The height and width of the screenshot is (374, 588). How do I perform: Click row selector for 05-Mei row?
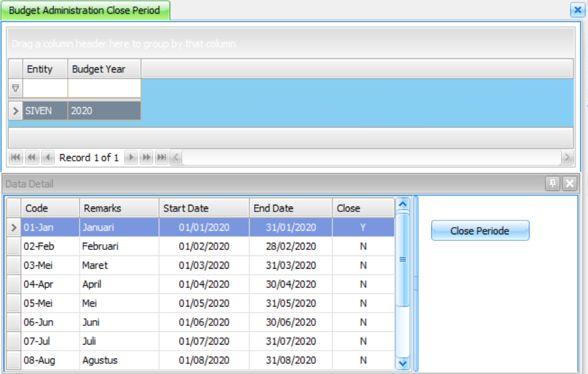pyautogui.click(x=14, y=303)
